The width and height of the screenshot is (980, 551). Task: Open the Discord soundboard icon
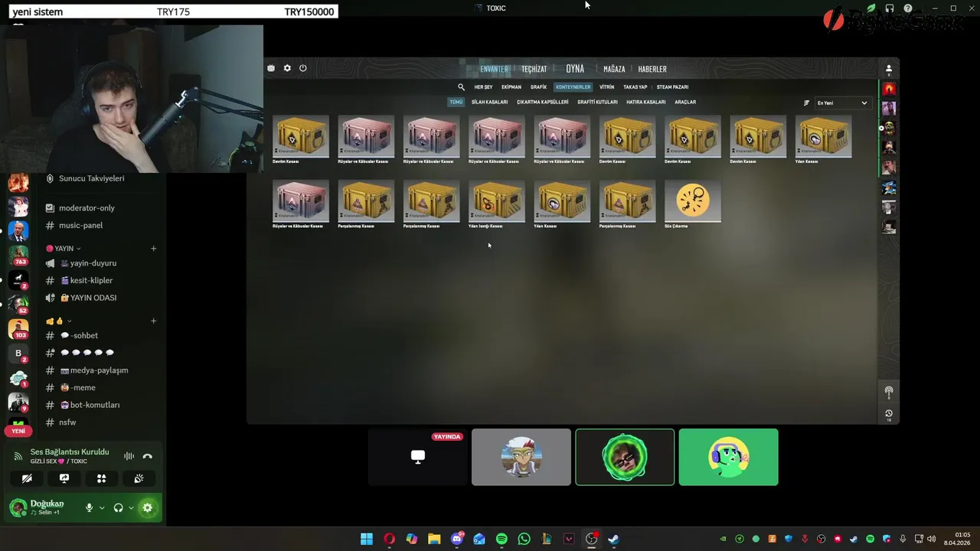tap(139, 478)
